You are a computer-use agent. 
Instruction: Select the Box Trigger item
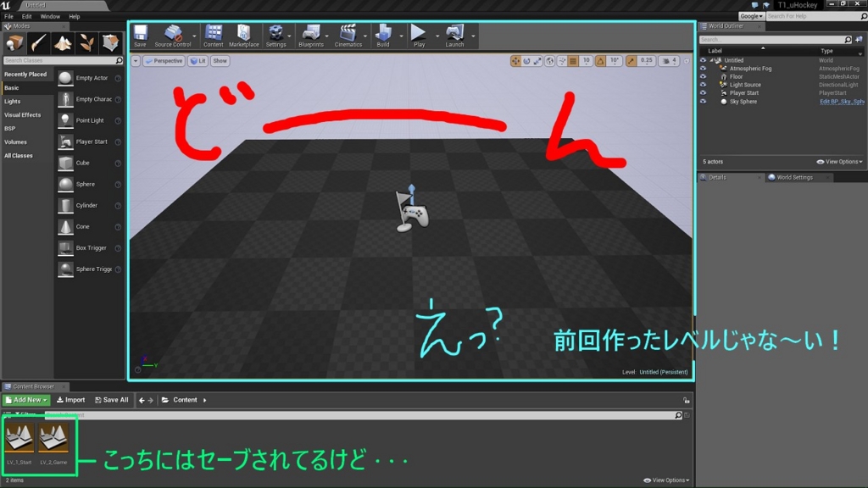coord(89,248)
